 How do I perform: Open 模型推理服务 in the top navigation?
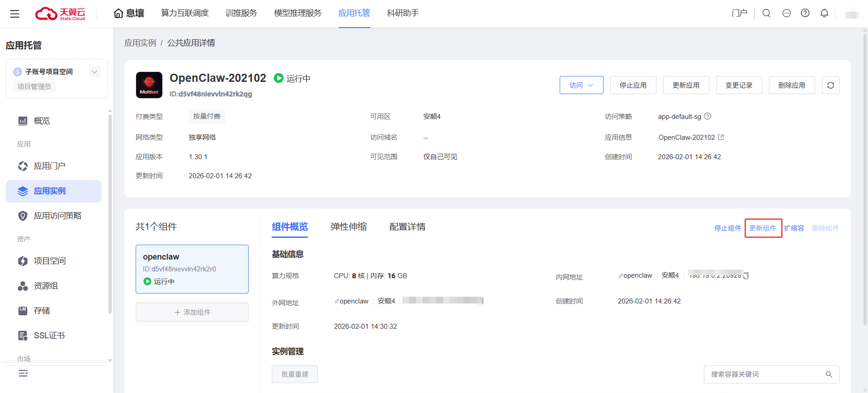pos(297,13)
